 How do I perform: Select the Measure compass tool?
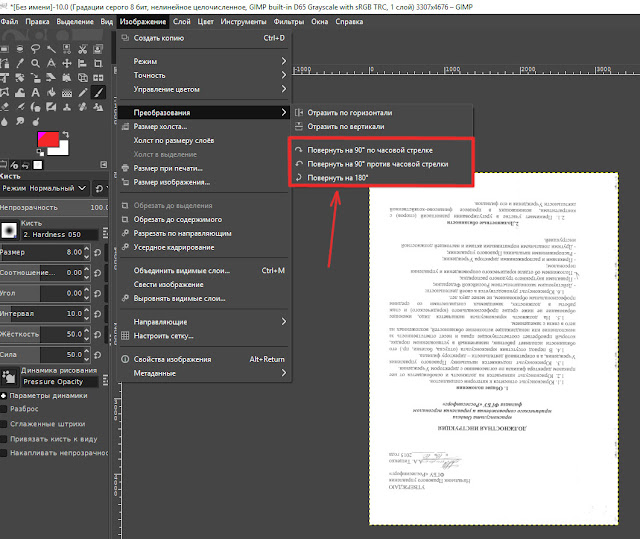51,63
